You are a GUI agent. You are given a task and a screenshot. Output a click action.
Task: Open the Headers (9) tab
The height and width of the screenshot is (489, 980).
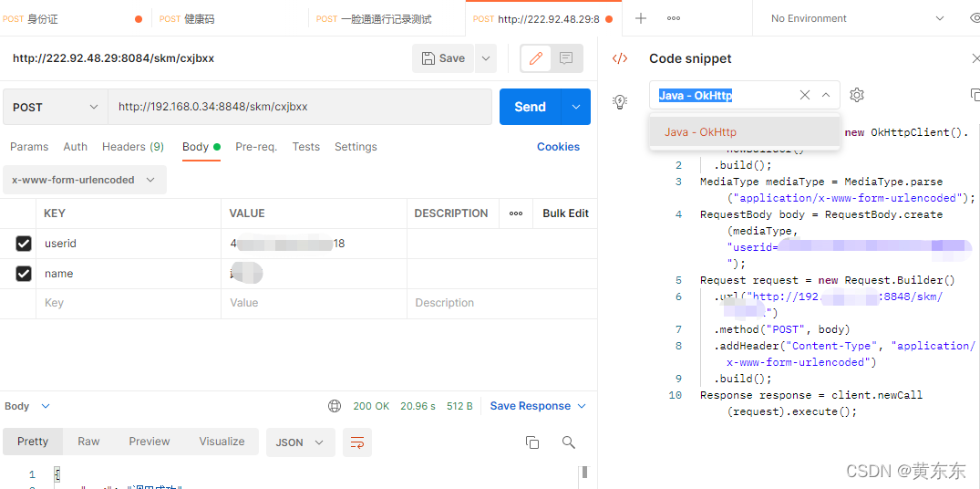(x=133, y=147)
